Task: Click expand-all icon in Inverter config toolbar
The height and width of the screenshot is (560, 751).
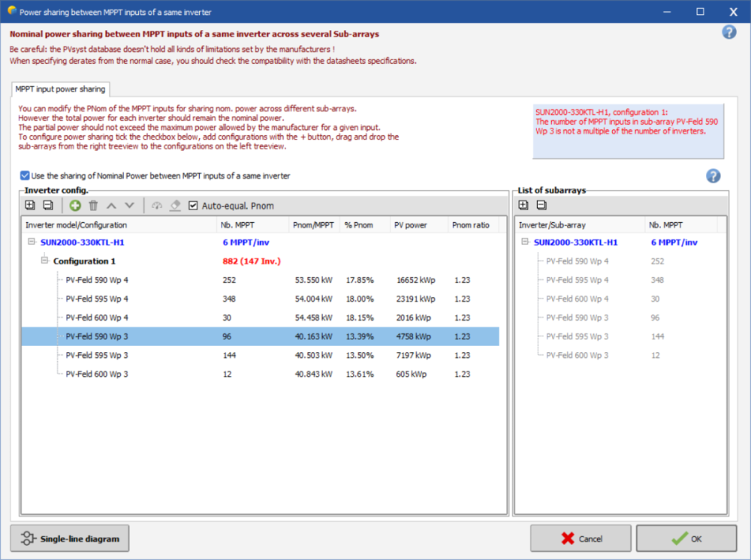Action: [30, 206]
